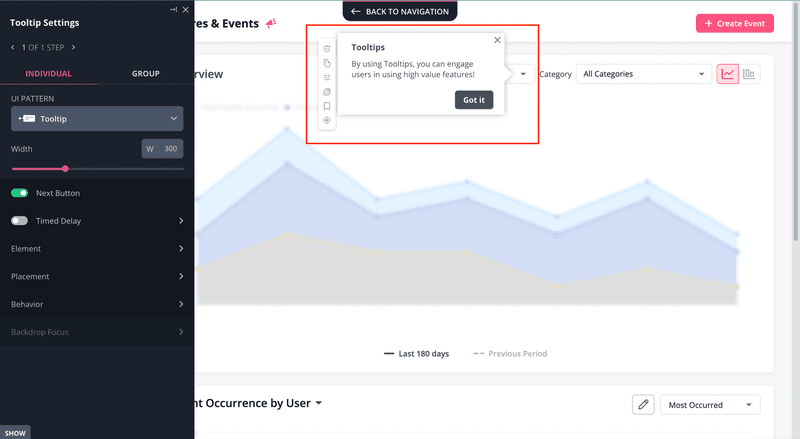Open tooltip adjustments sliders icon
This screenshot has width=800, height=439.
tap(327, 77)
